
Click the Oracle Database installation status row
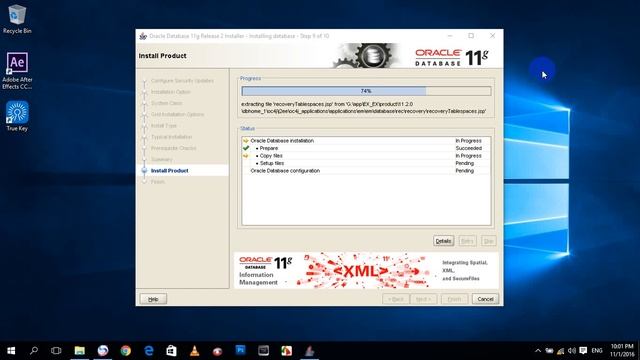366,140
